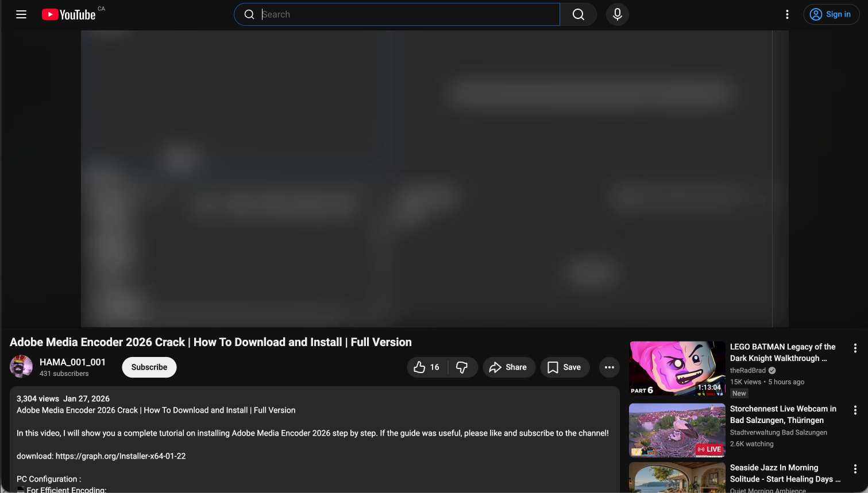The width and height of the screenshot is (868, 493).
Task: Sign in to YouTube account
Action: (831, 14)
